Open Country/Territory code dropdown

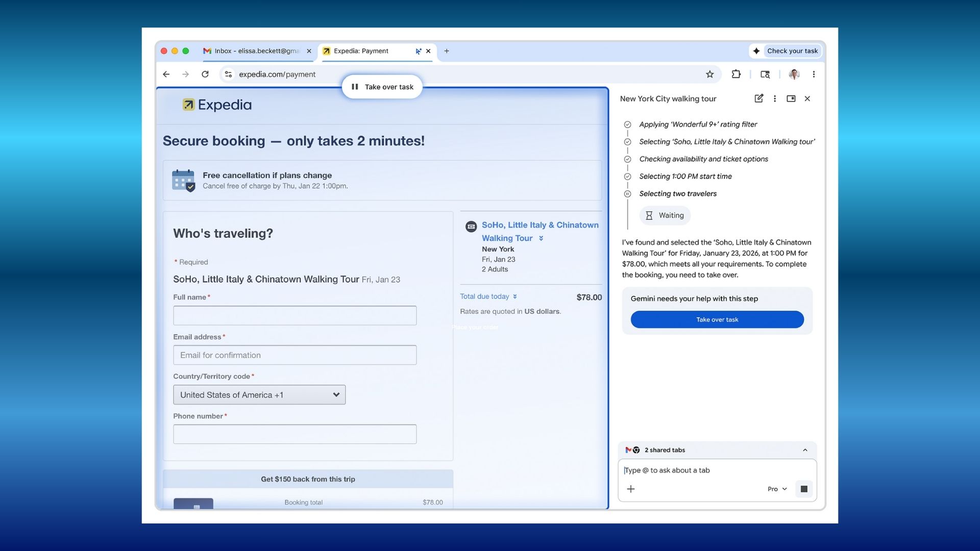click(x=259, y=395)
